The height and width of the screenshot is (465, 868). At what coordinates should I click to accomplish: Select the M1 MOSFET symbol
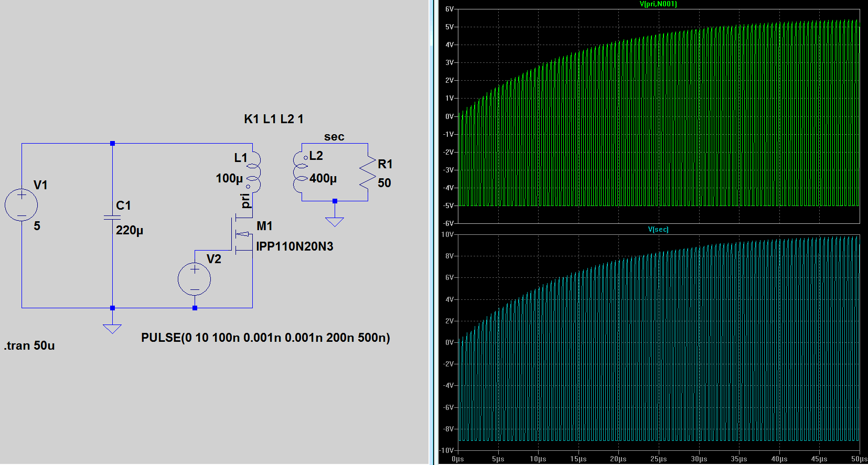[x=242, y=235]
